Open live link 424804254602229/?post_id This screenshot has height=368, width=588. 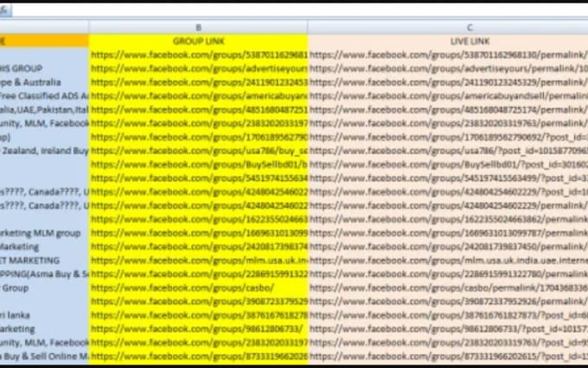448,192
